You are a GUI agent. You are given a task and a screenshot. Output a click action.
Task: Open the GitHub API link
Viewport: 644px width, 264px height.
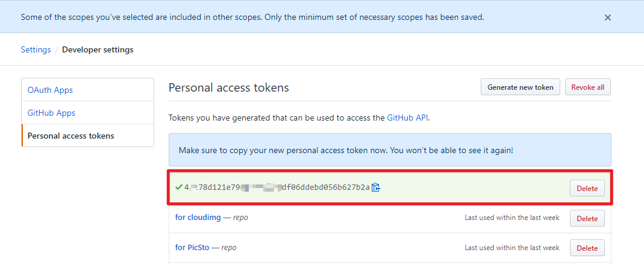(x=407, y=118)
